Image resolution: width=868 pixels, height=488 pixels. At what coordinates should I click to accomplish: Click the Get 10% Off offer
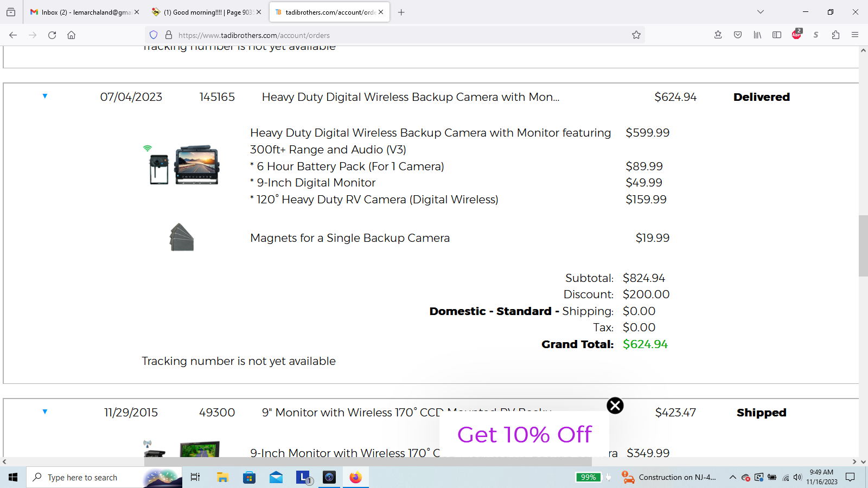[x=524, y=435]
